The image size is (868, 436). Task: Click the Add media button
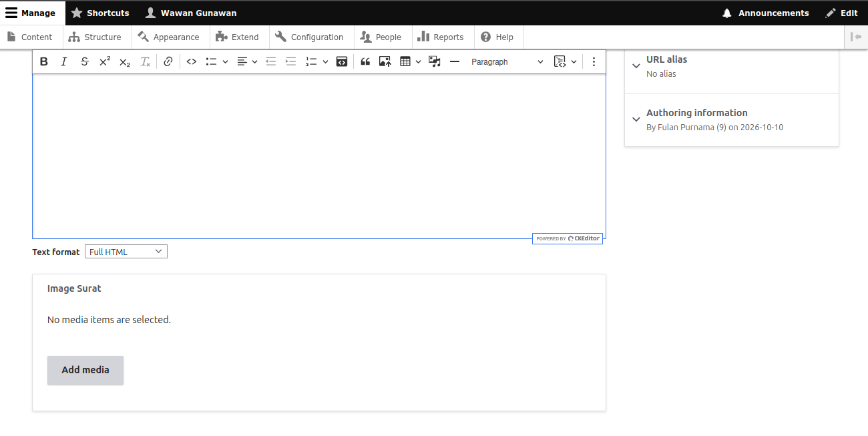85,370
